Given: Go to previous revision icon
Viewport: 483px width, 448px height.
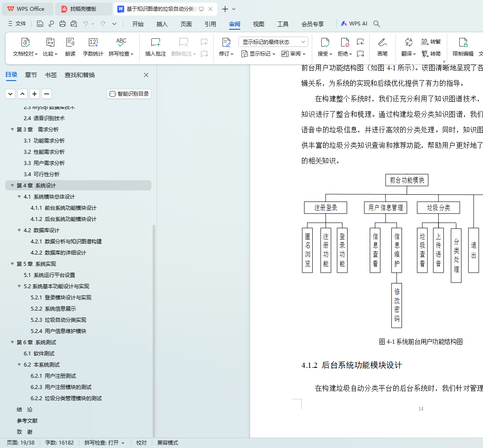Looking at the screenshot, I should pyautogui.click(x=361, y=41).
